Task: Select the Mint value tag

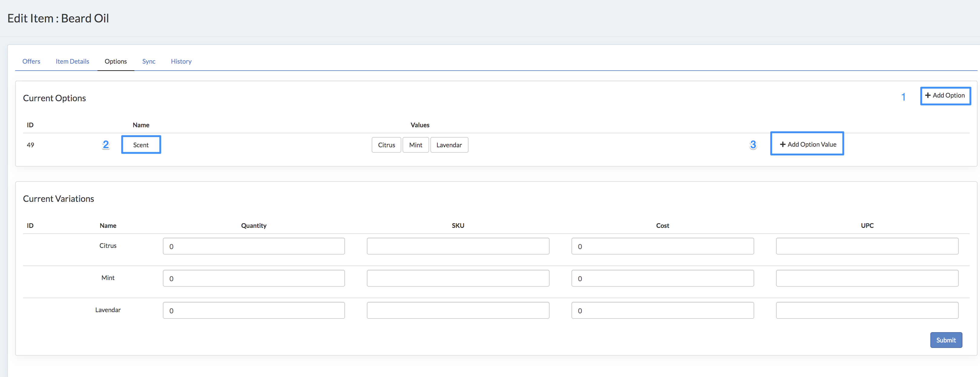Action: pyautogui.click(x=416, y=145)
